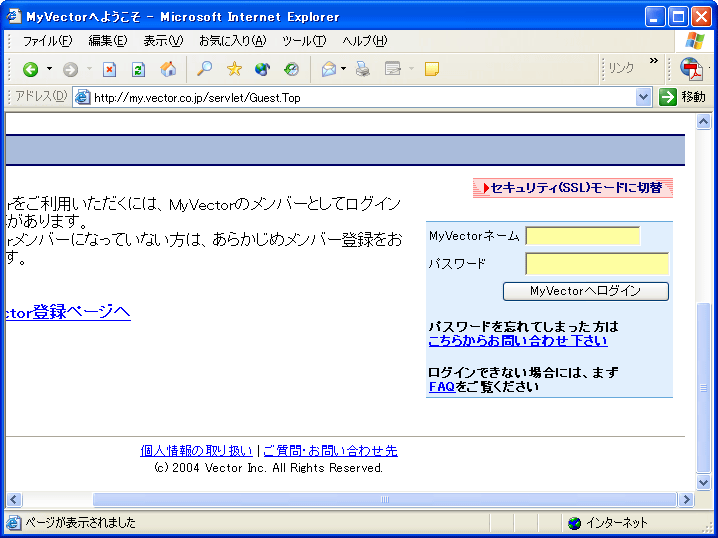
Task: Open the Mail dropdown arrow
Action: pyautogui.click(x=343, y=69)
